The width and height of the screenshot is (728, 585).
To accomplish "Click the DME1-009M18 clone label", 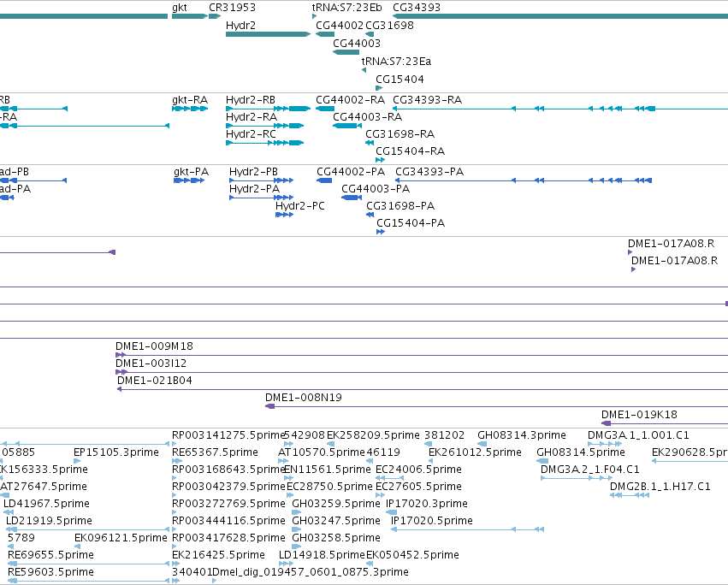I will tap(154, 346).
